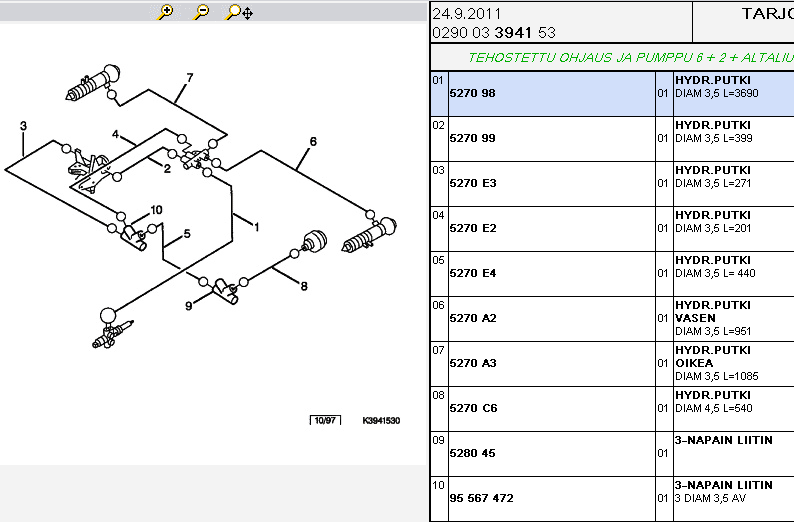Choose part number 5270 E4
The height and width of the screenshot is (522, 794).
click(473, 273)
